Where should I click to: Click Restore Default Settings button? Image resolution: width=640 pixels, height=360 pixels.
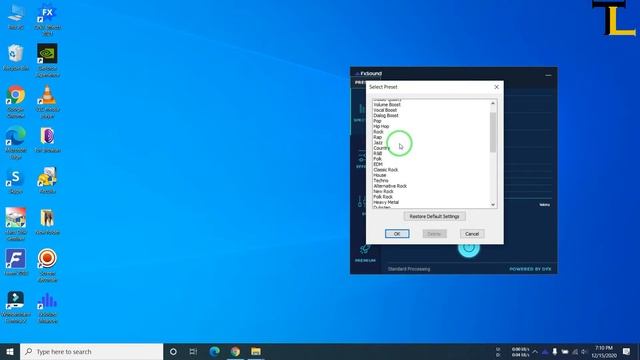(x=434, y=216)
